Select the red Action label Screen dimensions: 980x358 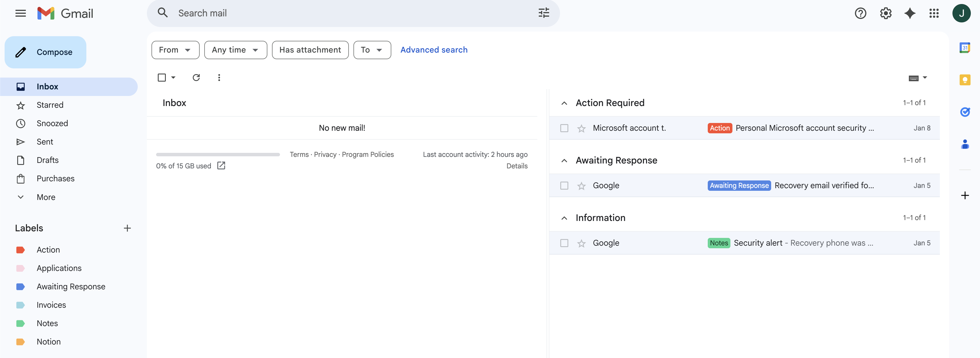[x=48, y=250]
